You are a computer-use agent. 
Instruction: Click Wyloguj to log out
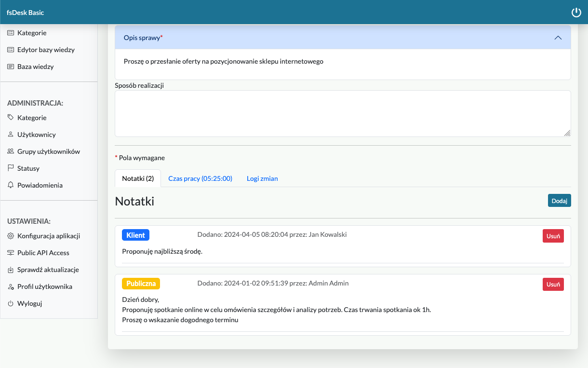(29, 303)
